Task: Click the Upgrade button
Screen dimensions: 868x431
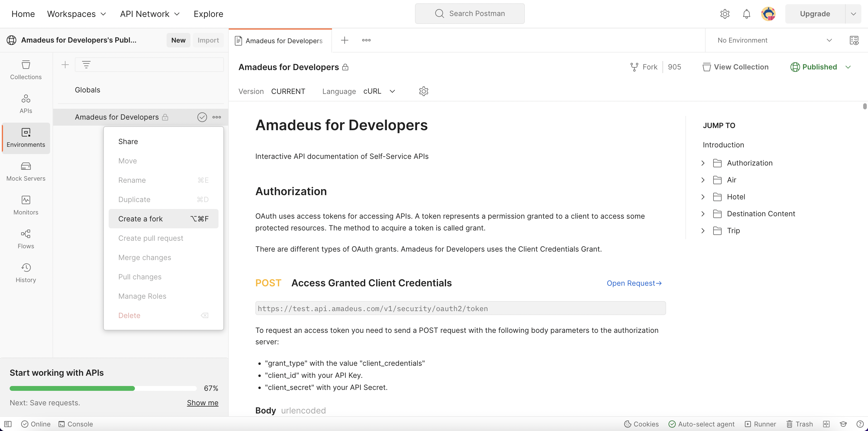Action: tap(815, 14)
